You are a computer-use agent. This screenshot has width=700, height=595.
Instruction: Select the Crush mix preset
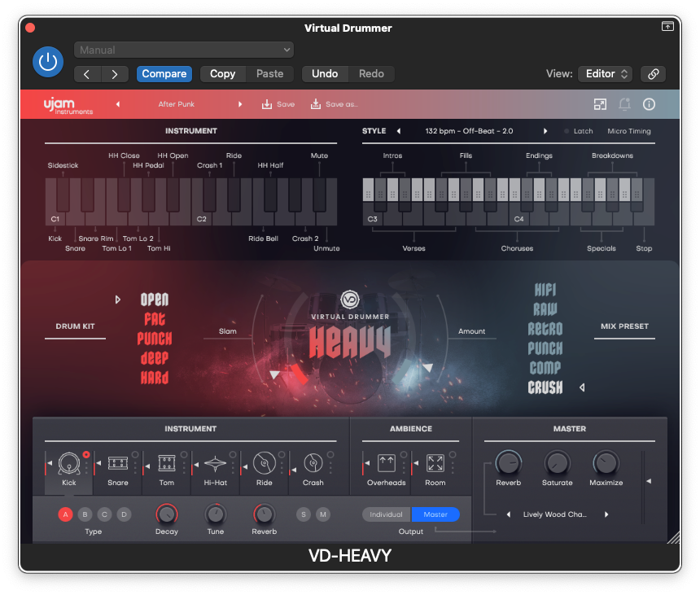tap(545, 387)
